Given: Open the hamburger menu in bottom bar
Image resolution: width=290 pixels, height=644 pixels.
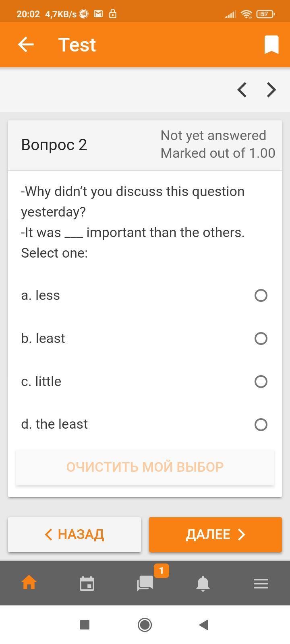Looking at the screenshot, I should [x=261, y=583].
